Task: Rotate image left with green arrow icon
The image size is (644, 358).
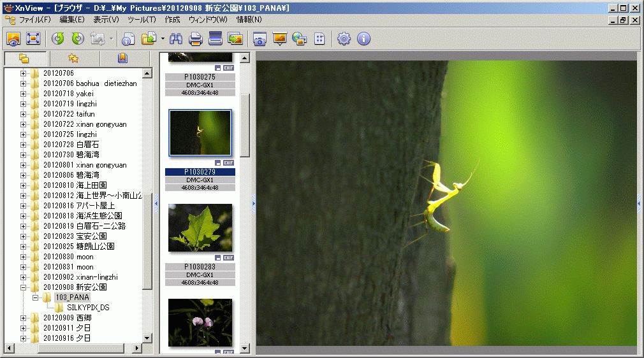Action: 58,39
